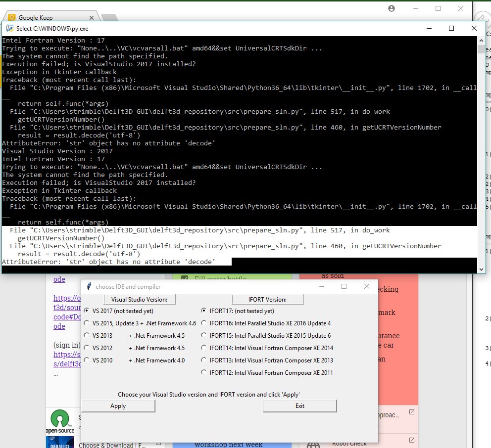The width and height of the screenshot is (491, 448).
Task: Click the console scrollbar down arrow
Action: pyautogui.click(x=481, y=269)
